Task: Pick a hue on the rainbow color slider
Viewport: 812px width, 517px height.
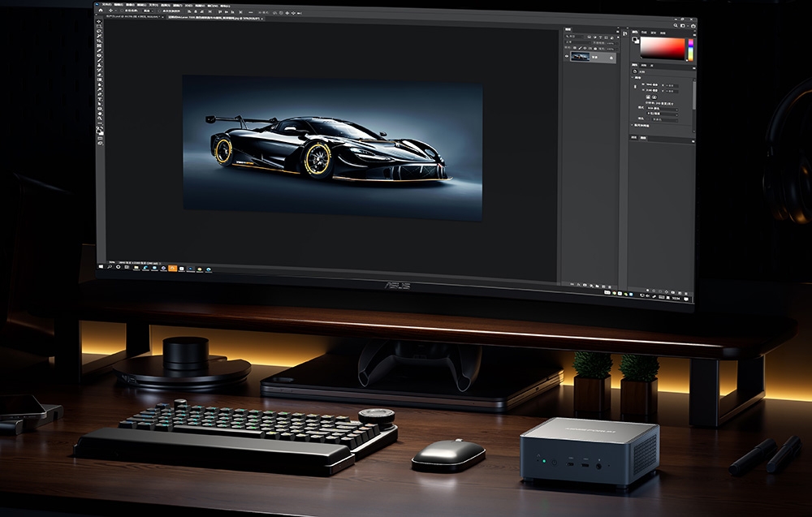Action: pyautogui.click(x=690, y=47)
